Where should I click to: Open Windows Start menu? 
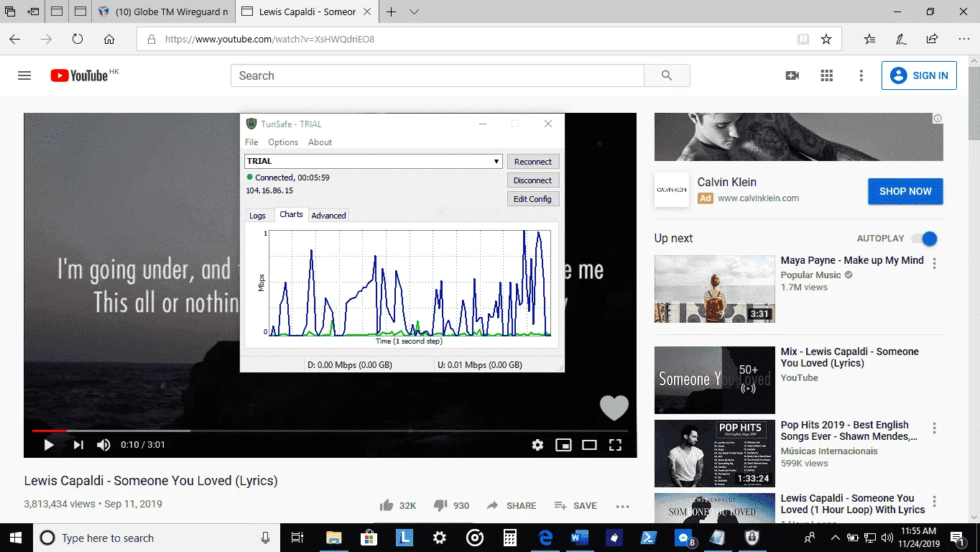tap(16, 538)
